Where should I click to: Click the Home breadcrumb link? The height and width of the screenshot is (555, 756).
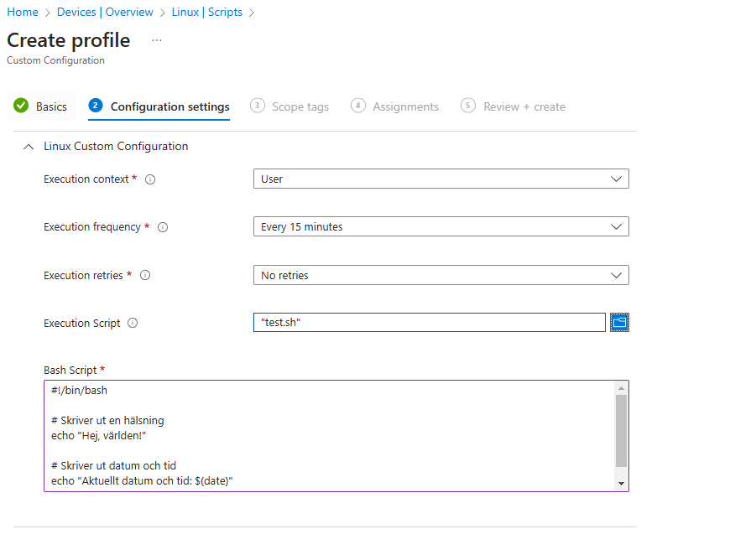(23, 13)
